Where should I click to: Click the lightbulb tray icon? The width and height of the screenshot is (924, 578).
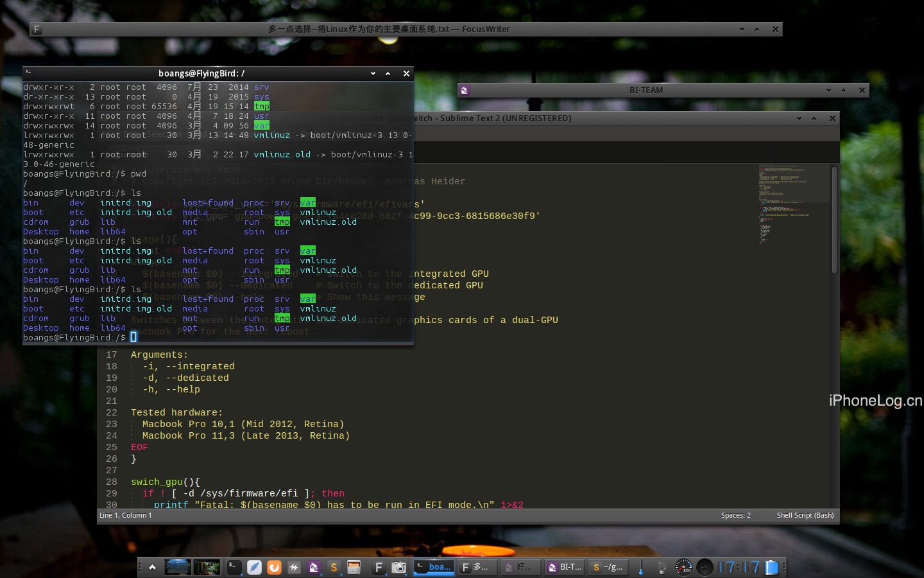662,567
